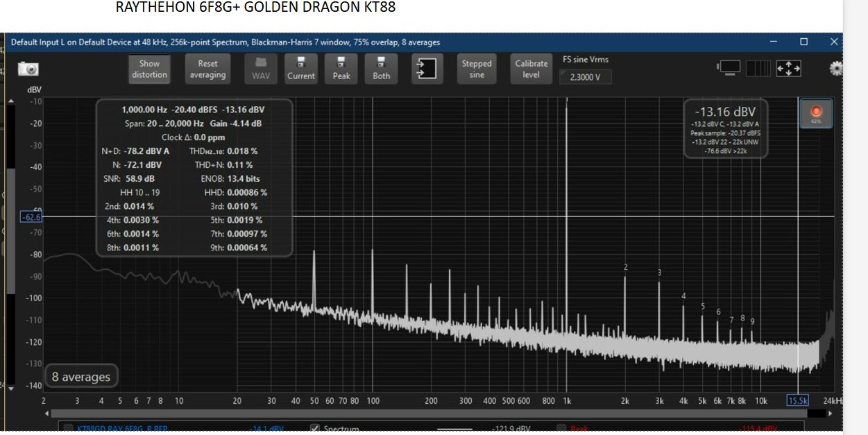Click the Show distortion button
The image size is (868, 435).
(149, 69)
